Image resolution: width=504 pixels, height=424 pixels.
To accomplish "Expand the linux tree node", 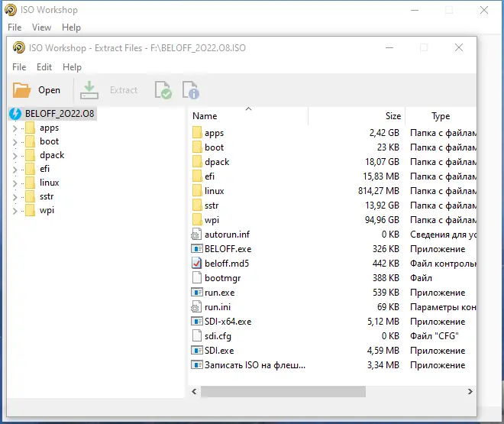I will (x=15, y=183).
